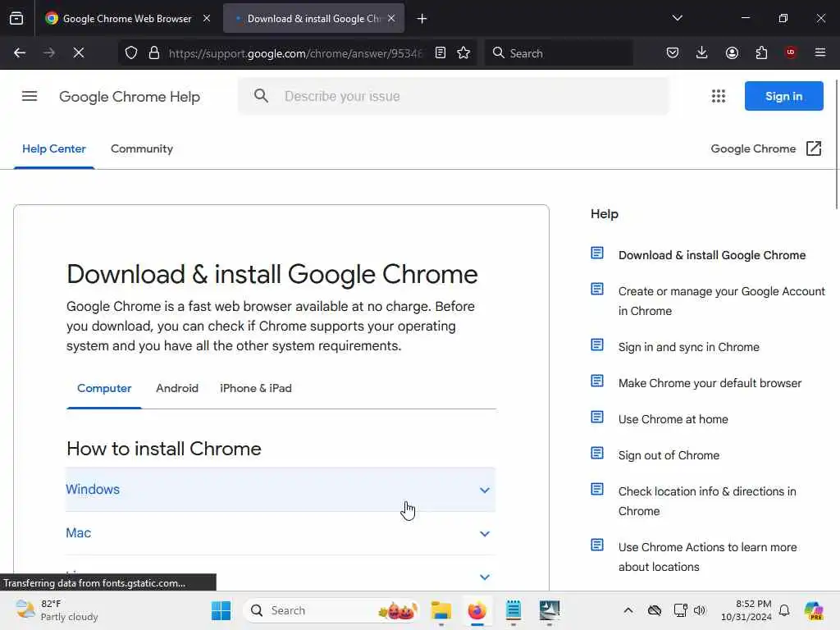Open Sign out of Chrome link
840x630 pixels.
tap(669, 455)
